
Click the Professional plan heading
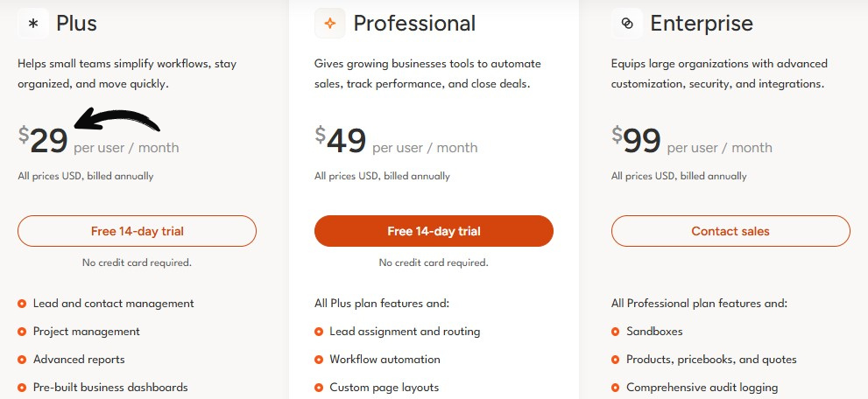pos(413,24)
